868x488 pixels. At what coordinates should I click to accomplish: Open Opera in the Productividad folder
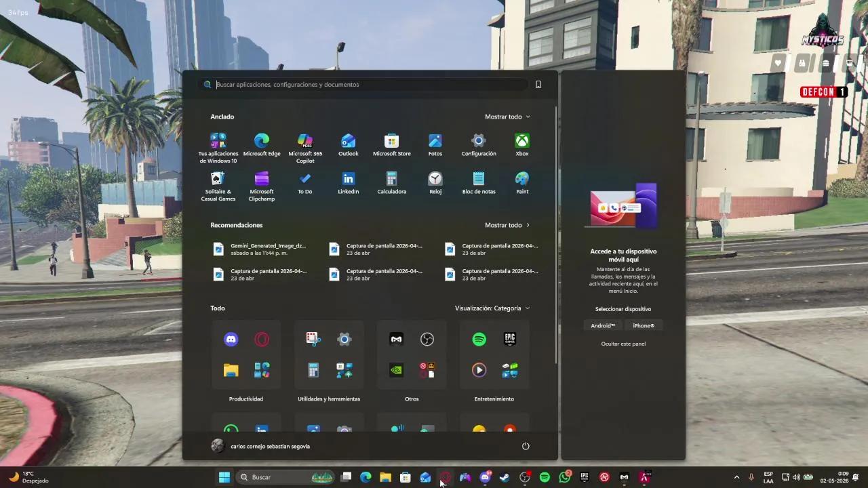pos(262,339)
